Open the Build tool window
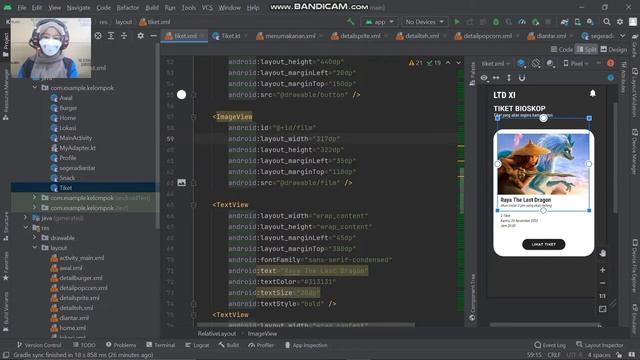Screen dimensions: 640x360 coord(229,345)
